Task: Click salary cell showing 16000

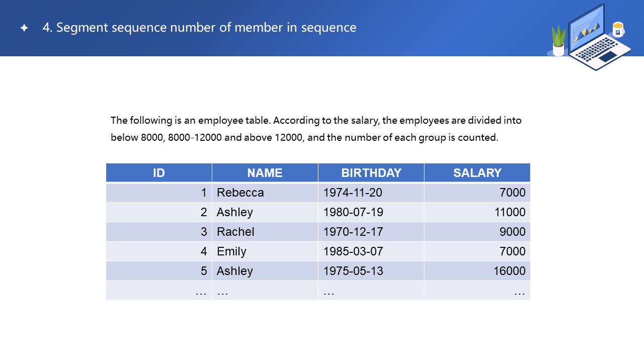Action: (x=509, y=271)
